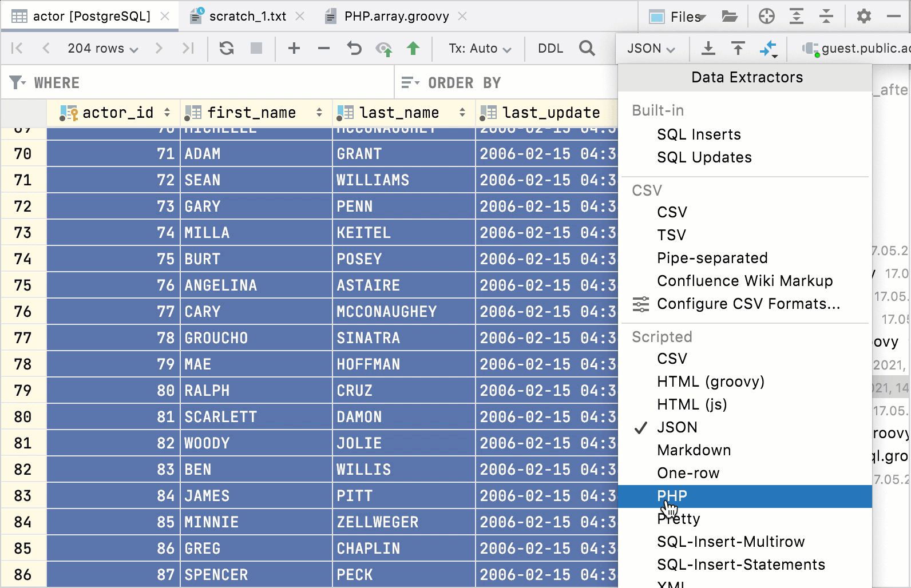
Task: Expand the Tx: Auto transaction dropdown
Action: (x=480, y=49)
